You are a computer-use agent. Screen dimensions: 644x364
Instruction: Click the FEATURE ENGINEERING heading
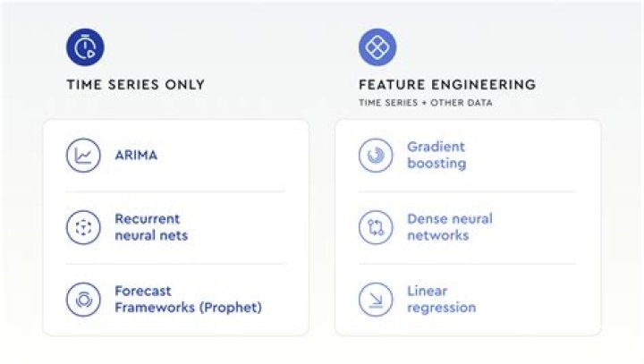click(446, 85)
